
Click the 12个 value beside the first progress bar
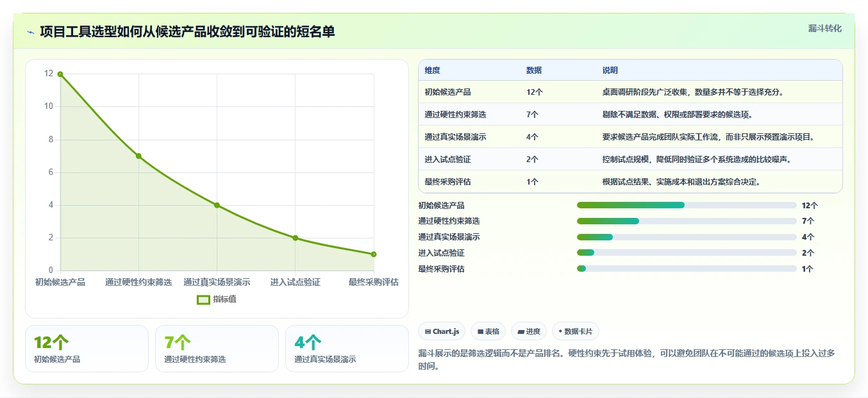(x=810, y=205)
